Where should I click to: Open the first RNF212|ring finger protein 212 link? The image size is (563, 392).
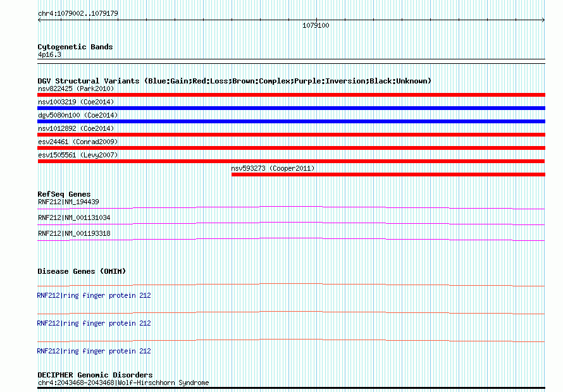coord(94,295)
